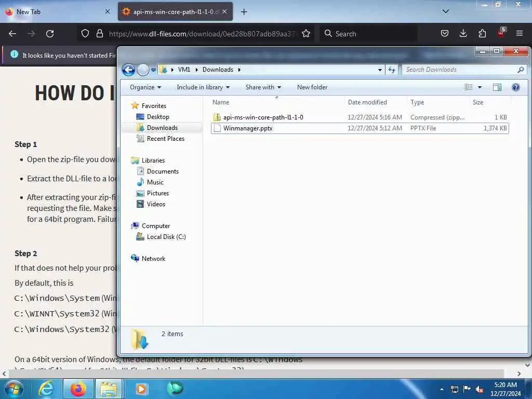Open Windows Start menu orb

click(x=14, y=389)
